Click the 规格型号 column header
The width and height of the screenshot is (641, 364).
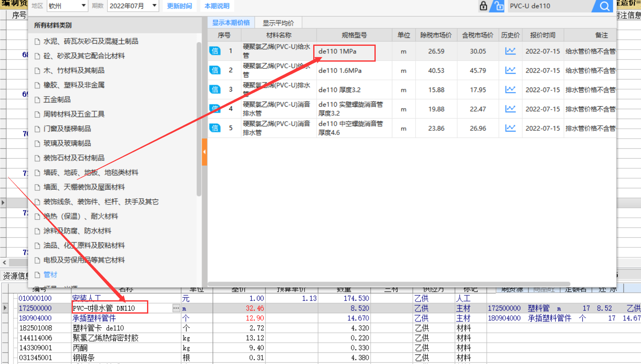click(x=354, y=35)
